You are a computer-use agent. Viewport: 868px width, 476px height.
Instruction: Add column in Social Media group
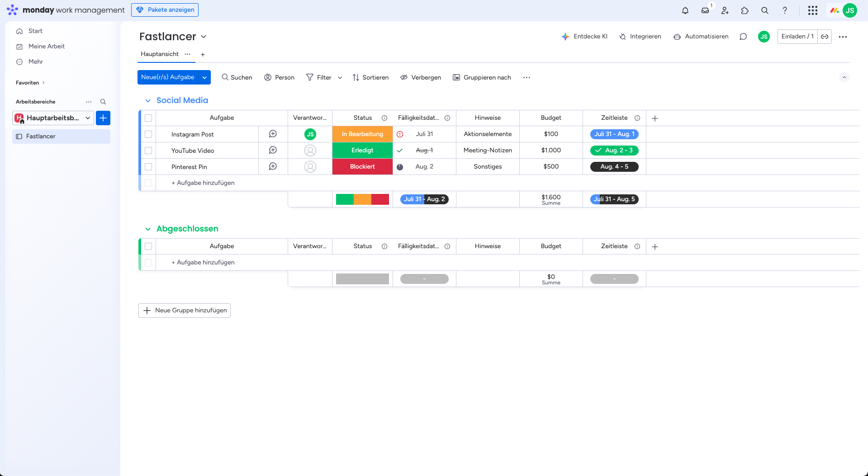(x=655, y=118)
